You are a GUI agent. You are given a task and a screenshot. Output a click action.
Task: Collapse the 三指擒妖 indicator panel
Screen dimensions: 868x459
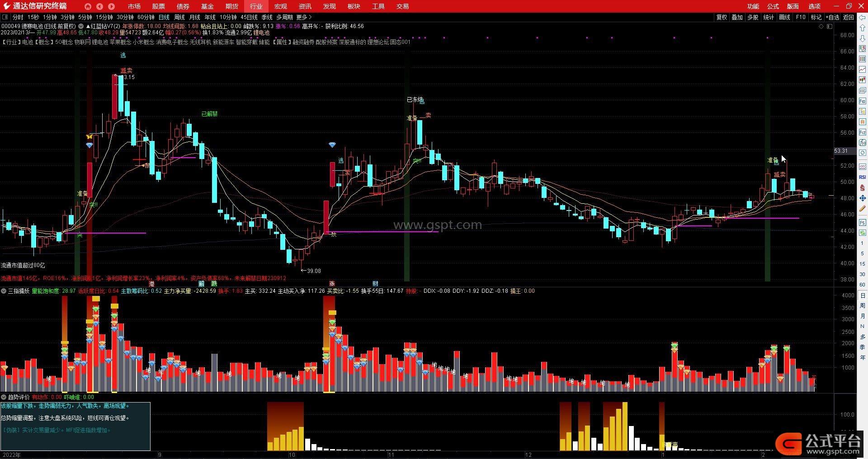click(4, 291)
